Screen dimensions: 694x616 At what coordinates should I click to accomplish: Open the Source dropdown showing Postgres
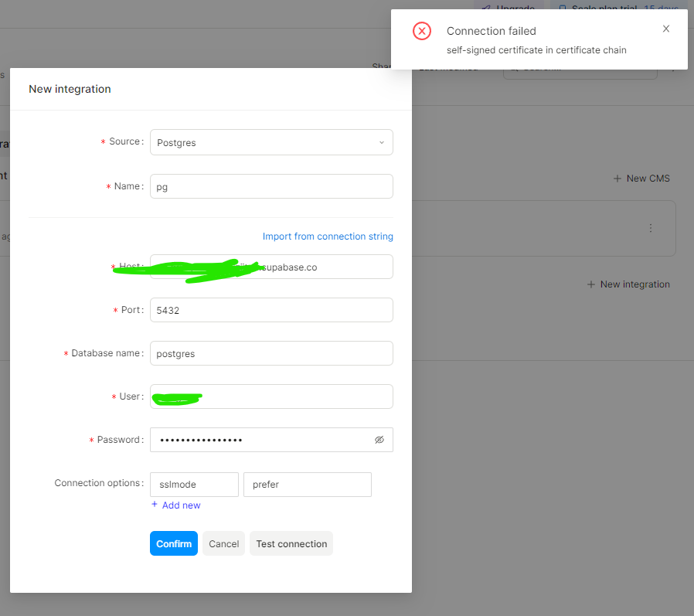point(271,142)
